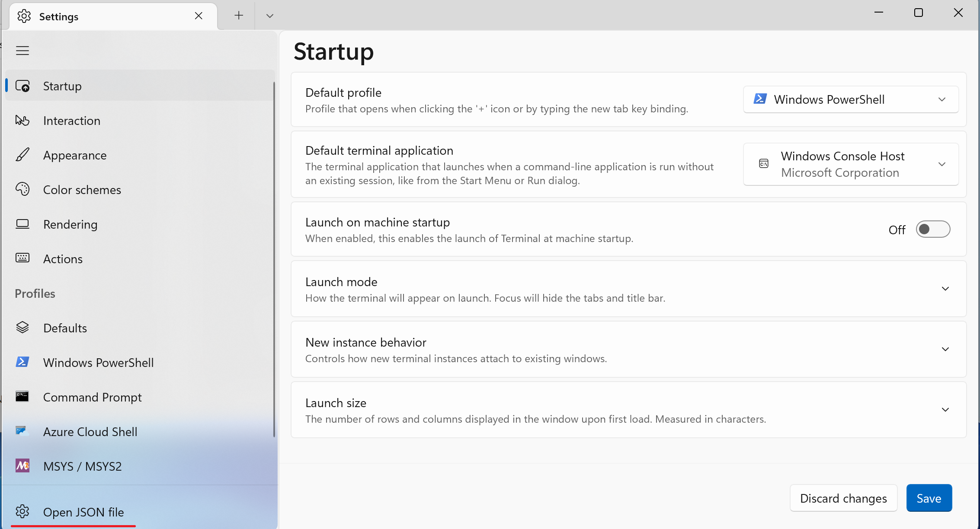Click the Save button

click(929, 498)
